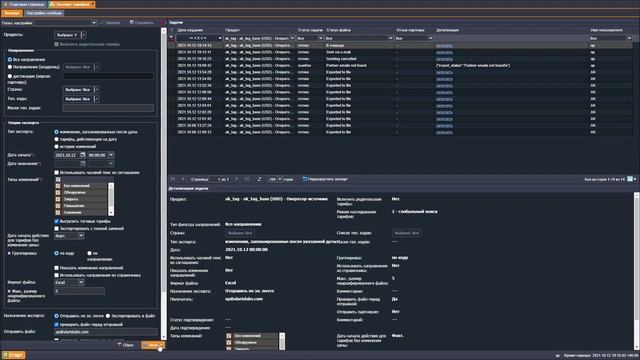
Task: Open the file format Excel dropdown
Action: (81, 282)
